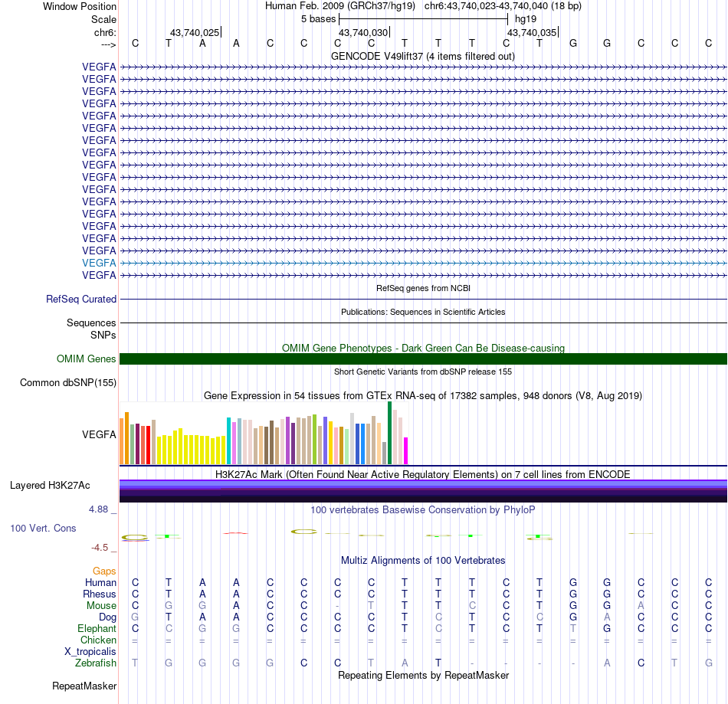The height and width of the screenshot is (704, 728).
Task: Click position marker 43,740,025 on ruler
Action: pyautogui.click(x=195, y=32)
